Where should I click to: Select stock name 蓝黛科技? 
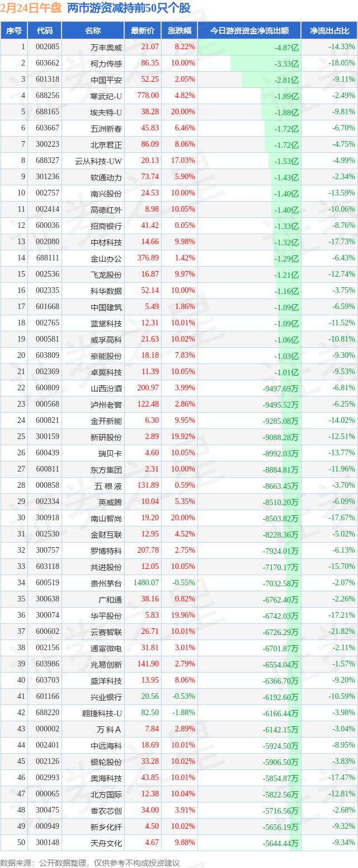[x=106, y=323]
